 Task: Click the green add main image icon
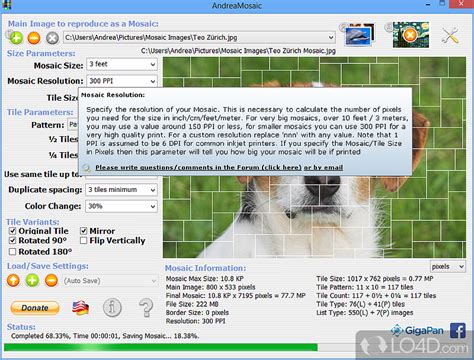coord(16,38)
